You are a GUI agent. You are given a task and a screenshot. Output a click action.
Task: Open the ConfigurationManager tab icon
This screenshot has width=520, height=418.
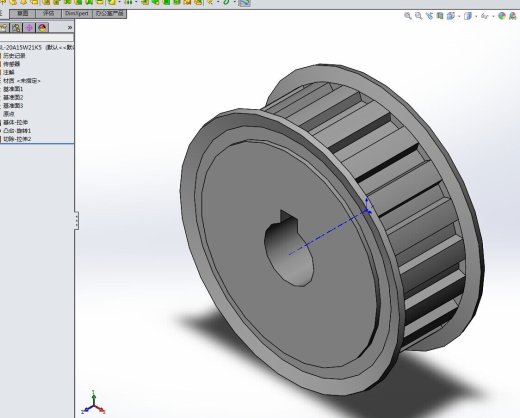tap(16, 28)
